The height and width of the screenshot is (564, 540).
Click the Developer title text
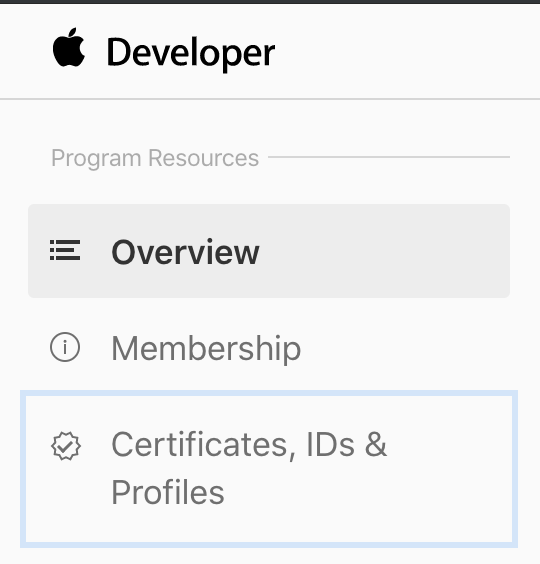191,53
